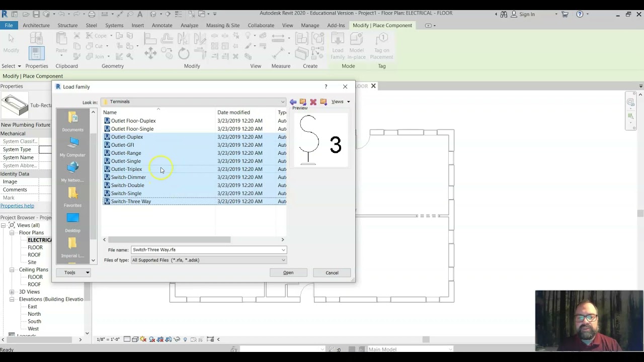Click the Load Family ribbon icon
This screenshot has height=362, width=644.
click(x=338, y=46)
